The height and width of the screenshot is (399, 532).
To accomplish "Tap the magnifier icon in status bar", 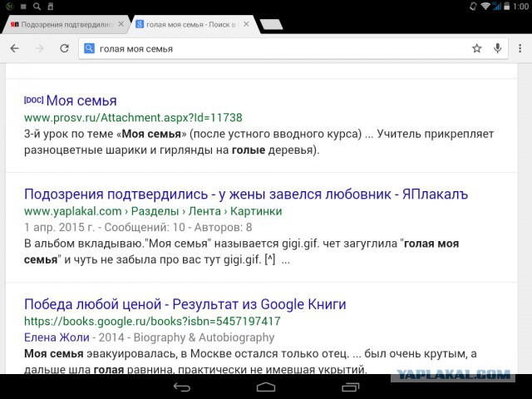I will pos(37,6).
